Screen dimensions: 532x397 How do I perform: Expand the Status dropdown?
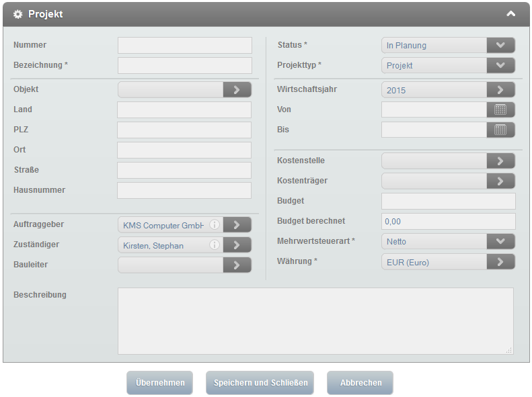click(500, 45)
